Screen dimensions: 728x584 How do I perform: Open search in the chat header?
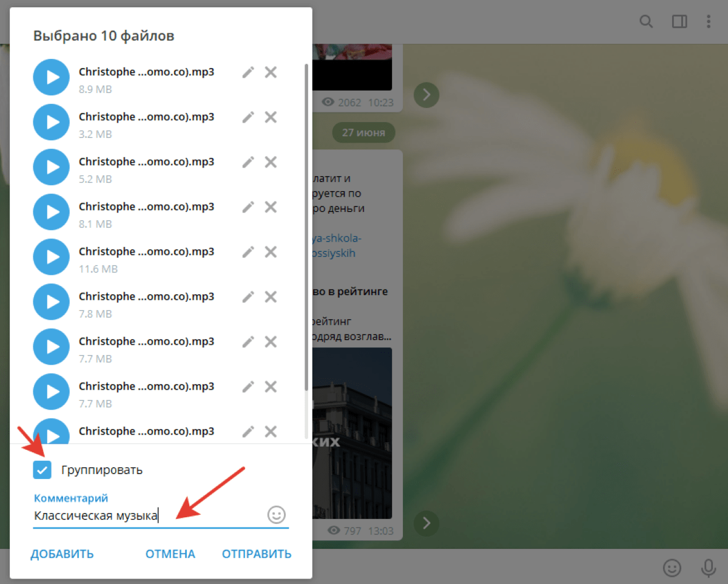click(647, 22)
